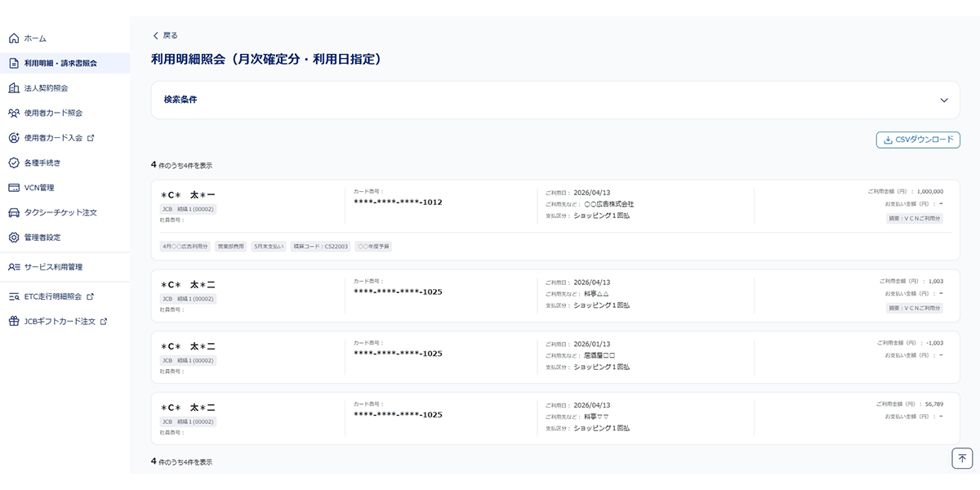Select the 居酒屋 transaction dated 2026/01/13
The image size is (980, 490).
(555, 357)
